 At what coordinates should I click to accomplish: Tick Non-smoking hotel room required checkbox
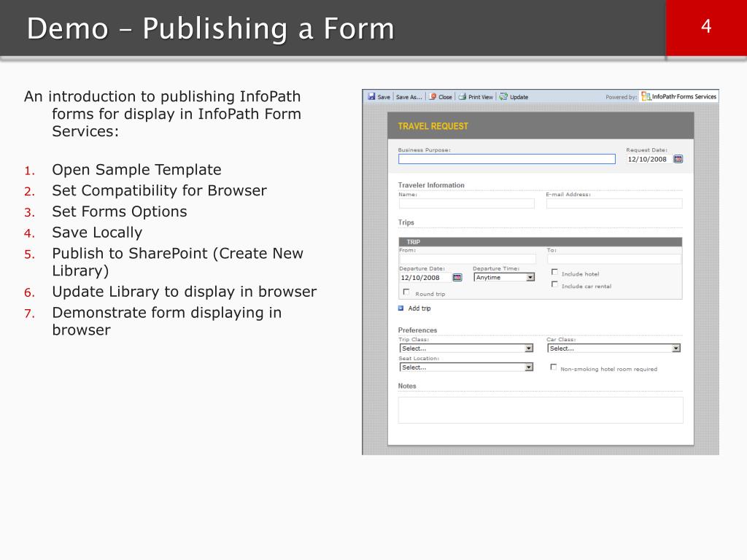tap(553, 367)
